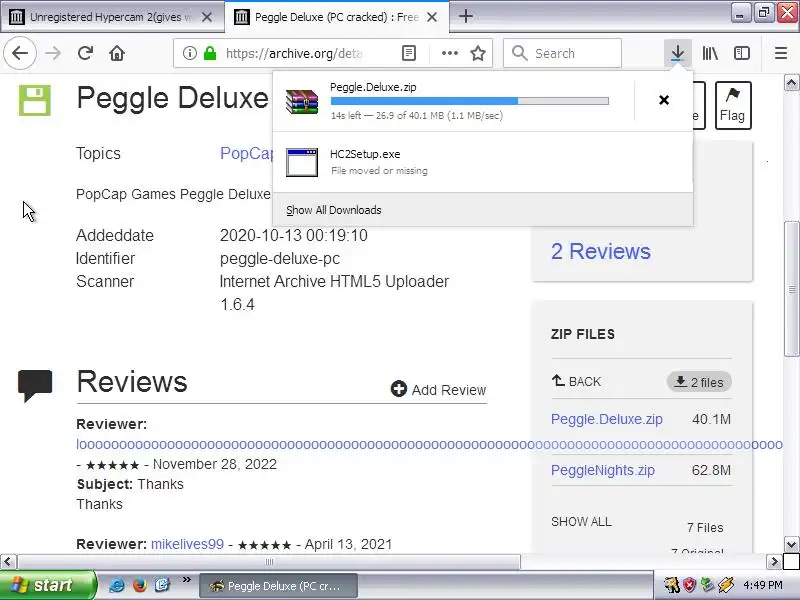The width and height of the screenshot is (800, 600).
Task: Show All Downloads
Action: click(x=334, y=210)
